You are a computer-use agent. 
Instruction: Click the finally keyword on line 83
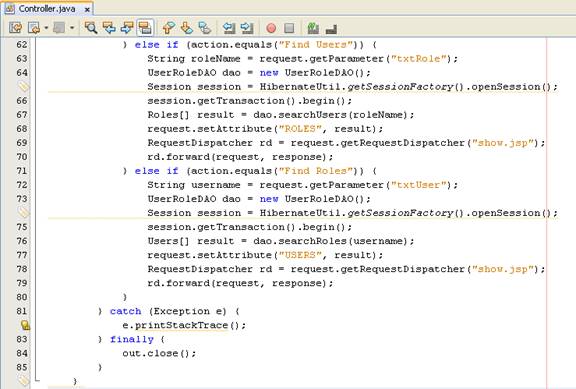coord(132,339)
